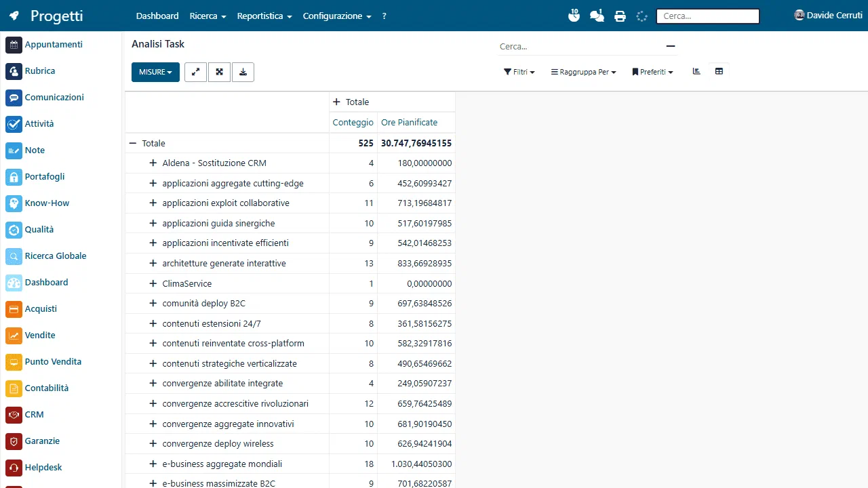Open the Reportistica menu

click(264, 16)
